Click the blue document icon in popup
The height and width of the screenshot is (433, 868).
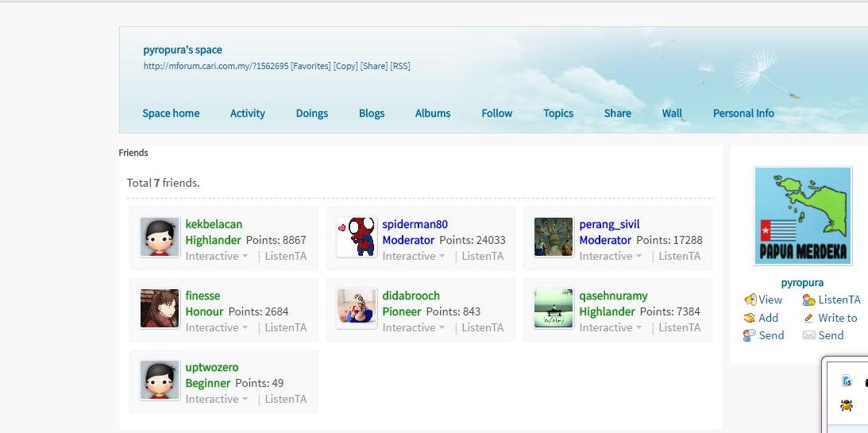click(x=847, y=381)
